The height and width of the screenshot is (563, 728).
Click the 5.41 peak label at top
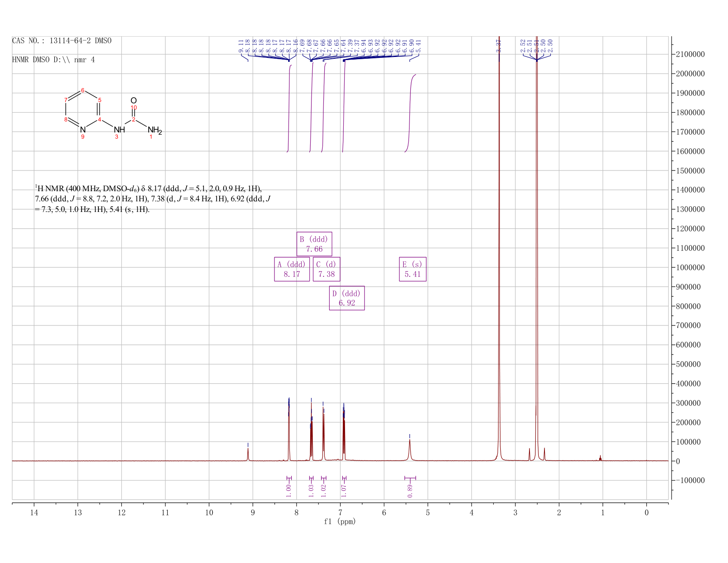pyautogui.click(x=419, y=46)
